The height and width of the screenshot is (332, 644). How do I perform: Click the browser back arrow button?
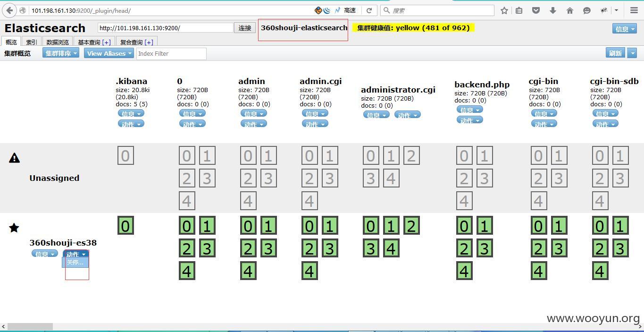(10, 10)
